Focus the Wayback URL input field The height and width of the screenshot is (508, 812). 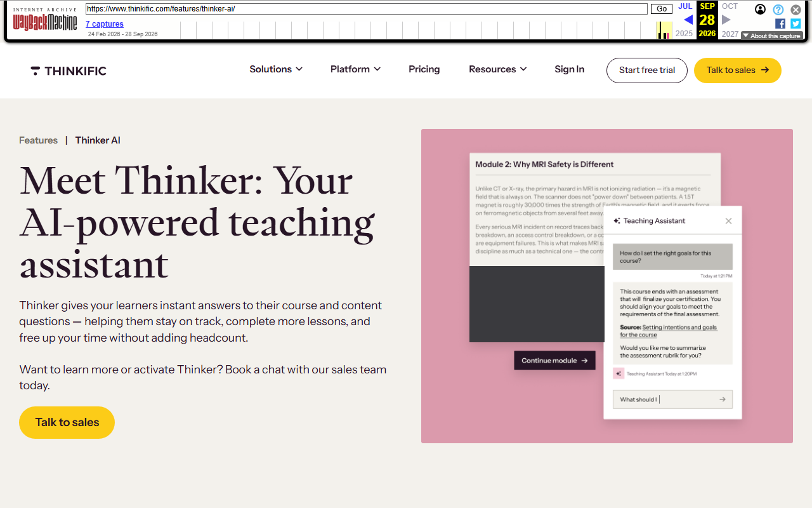point(367,9)
